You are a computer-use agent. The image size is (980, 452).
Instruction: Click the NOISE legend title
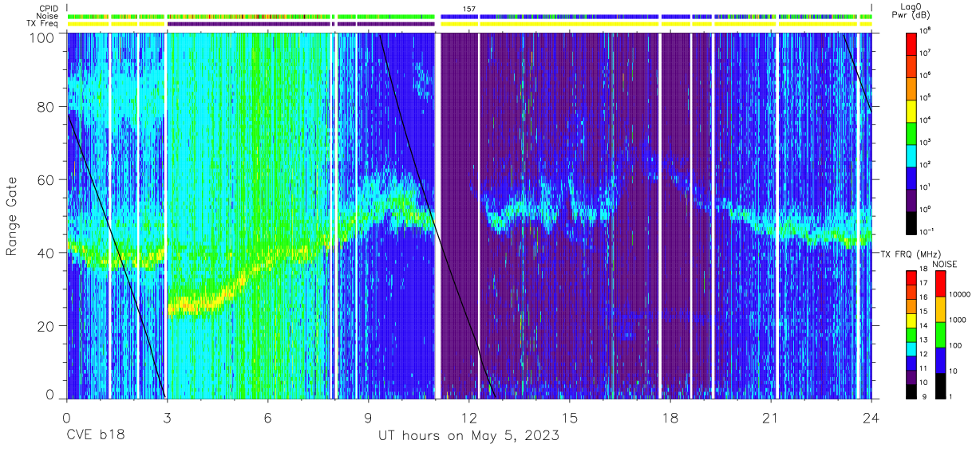click(x=945, y=263)
